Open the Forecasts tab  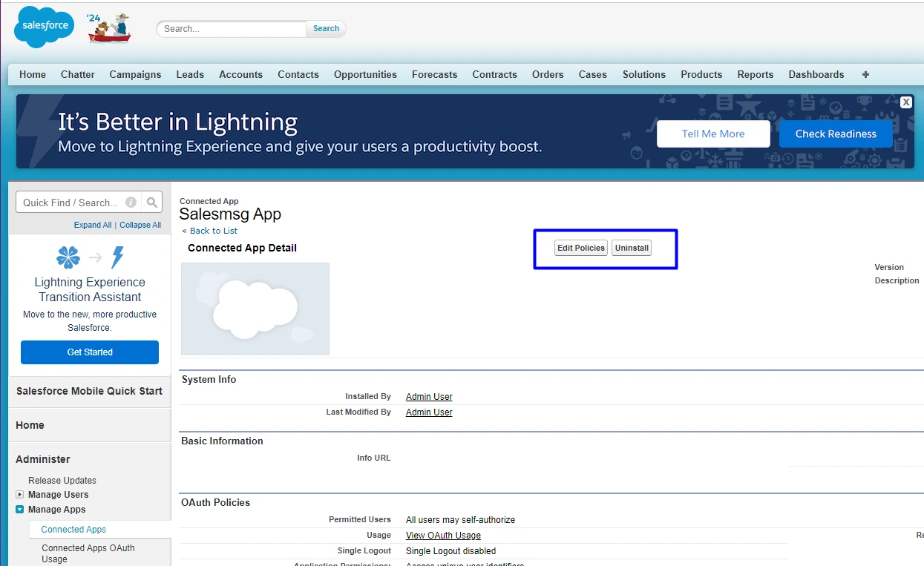coord(435,74)
